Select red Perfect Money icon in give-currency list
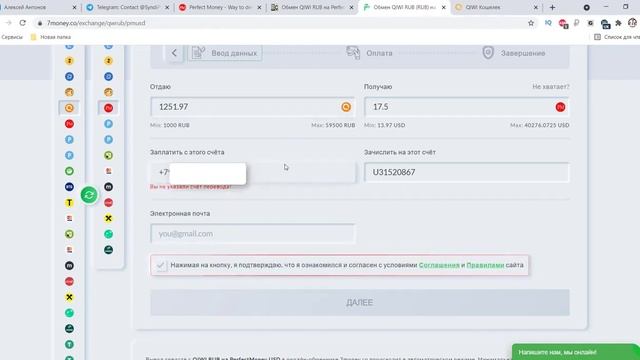 [69, 124]
